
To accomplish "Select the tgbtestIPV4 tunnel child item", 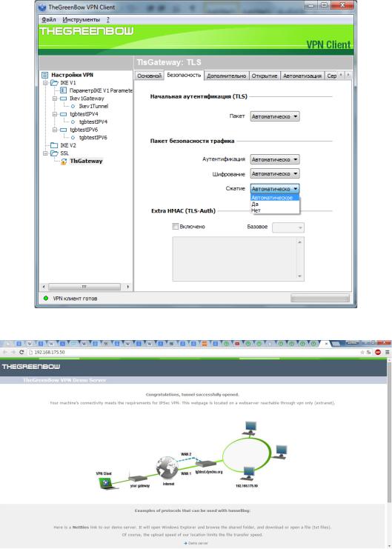I will [93, 122].
